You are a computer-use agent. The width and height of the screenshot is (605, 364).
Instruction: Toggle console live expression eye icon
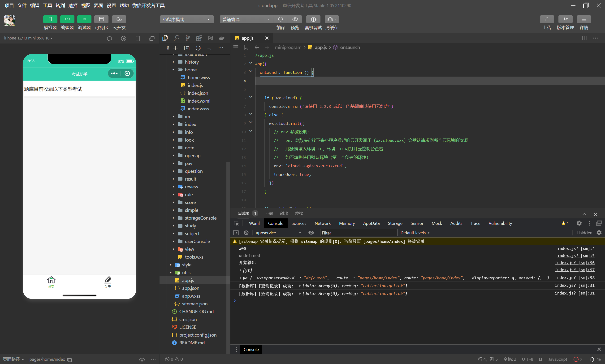(311, 233)
